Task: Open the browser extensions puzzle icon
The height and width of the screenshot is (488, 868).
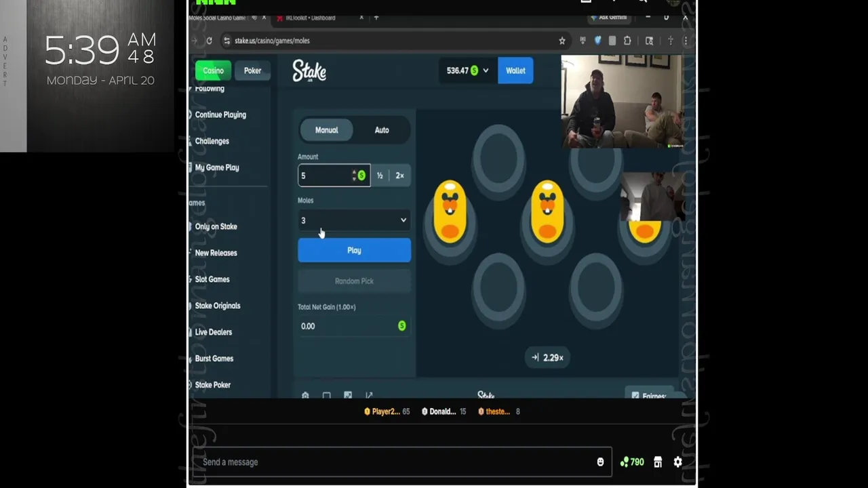Action: coord(627,41)
